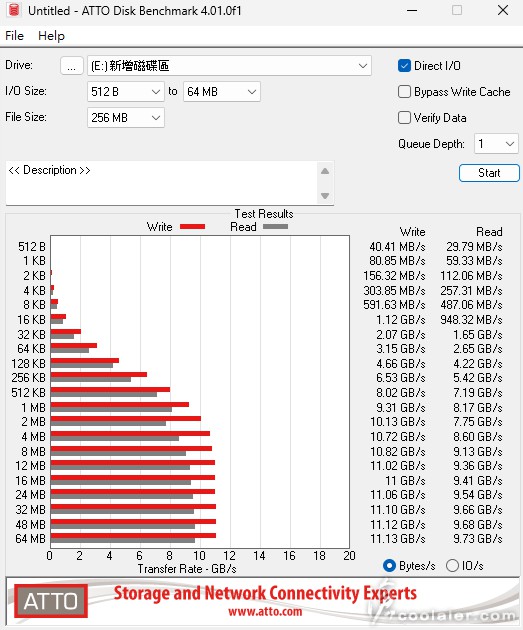Click the Description scroll up arrow
This screenshot has height=630, width=523.
[x=325, y=171]
